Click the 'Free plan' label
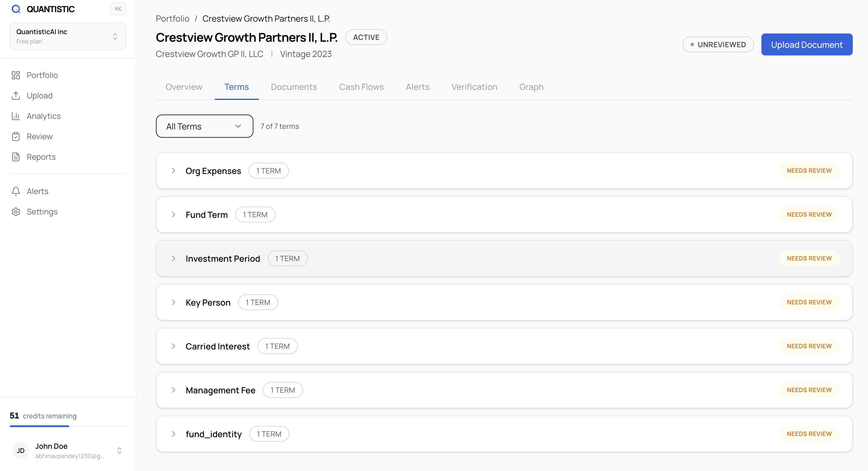Viewport: 868px width, 471px height. [x=29, y=41]
